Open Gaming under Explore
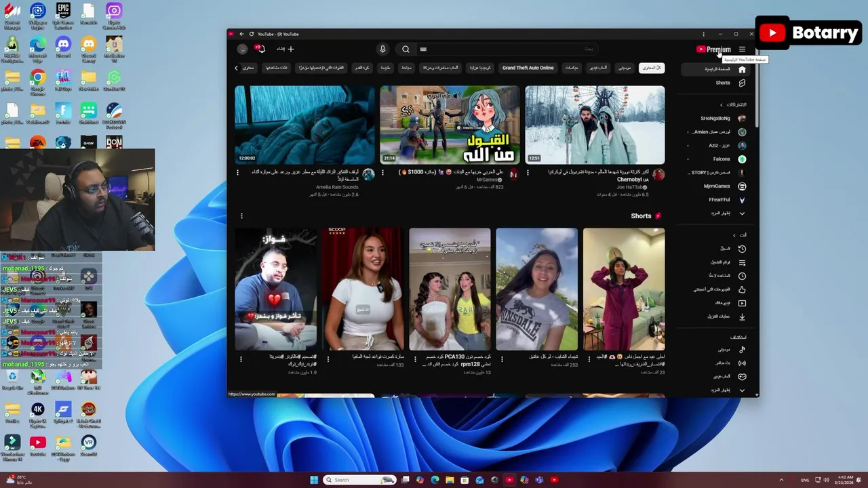The width and height of the screenshot is (868, 488). [714, 377]
